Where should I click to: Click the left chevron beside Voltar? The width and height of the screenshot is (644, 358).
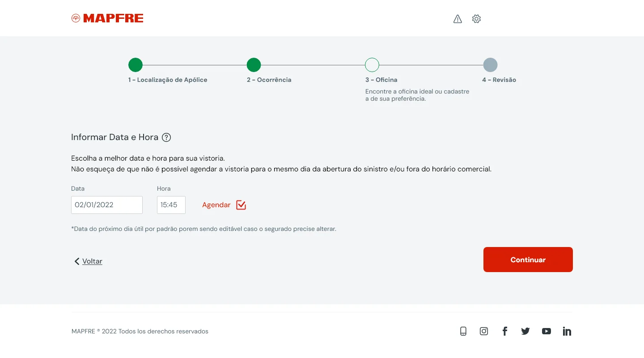click(77, 261)
